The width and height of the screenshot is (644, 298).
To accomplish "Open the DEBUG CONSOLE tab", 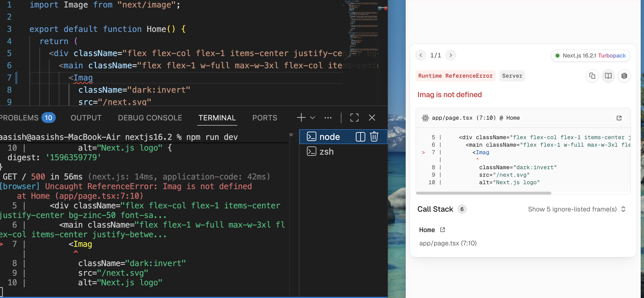I will [150, 118].
